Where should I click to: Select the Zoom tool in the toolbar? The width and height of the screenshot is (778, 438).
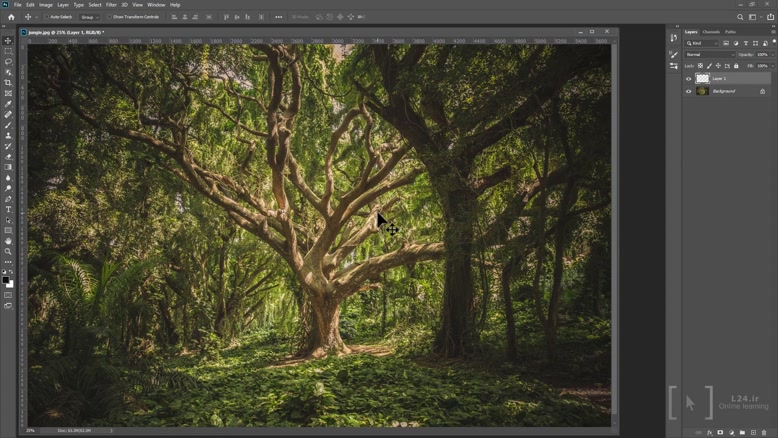[8, 252]
